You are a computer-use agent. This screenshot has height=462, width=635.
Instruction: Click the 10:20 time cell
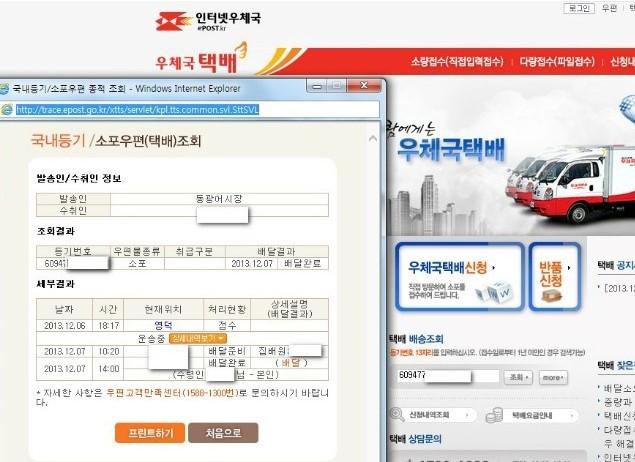(109, 351)
